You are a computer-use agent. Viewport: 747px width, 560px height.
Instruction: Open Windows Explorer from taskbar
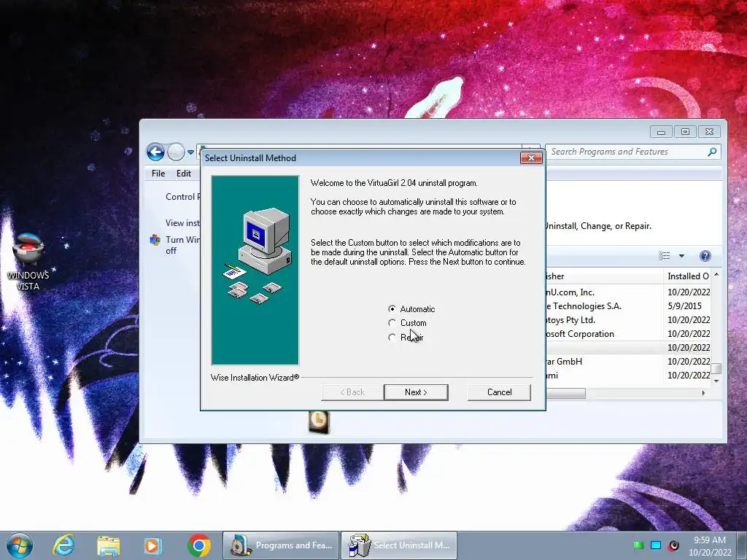[x=108, y=545]
